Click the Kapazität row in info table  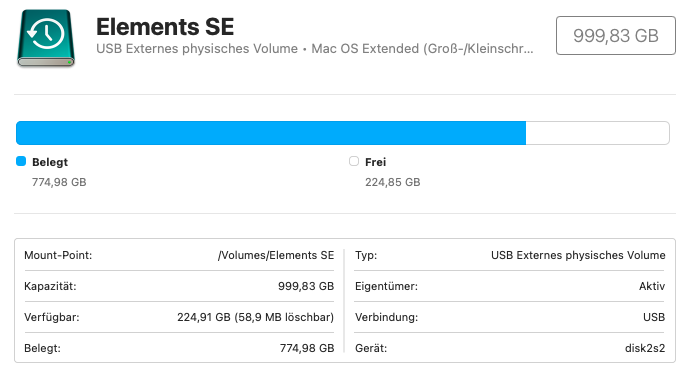179,286
